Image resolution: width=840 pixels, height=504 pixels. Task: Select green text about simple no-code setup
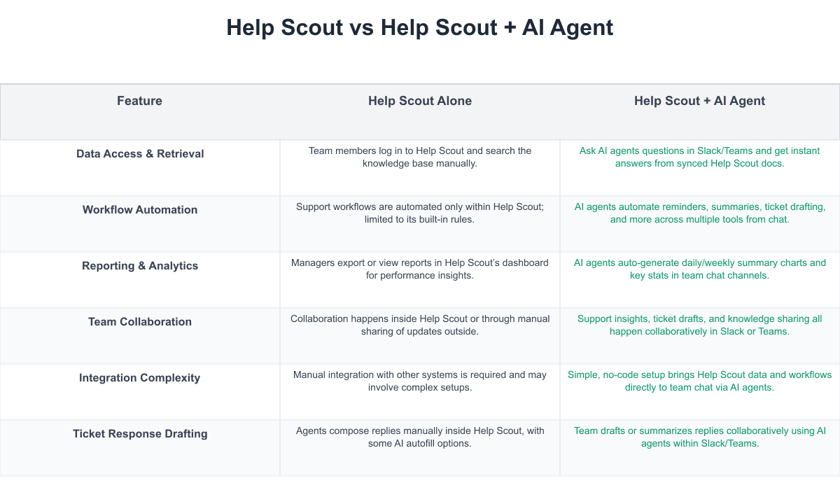(699, 381)
